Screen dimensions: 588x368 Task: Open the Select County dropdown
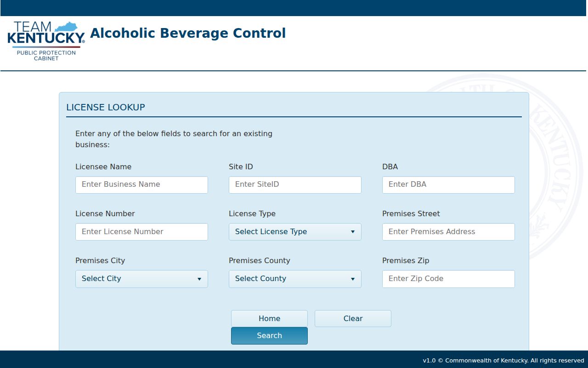pos(295,279)
